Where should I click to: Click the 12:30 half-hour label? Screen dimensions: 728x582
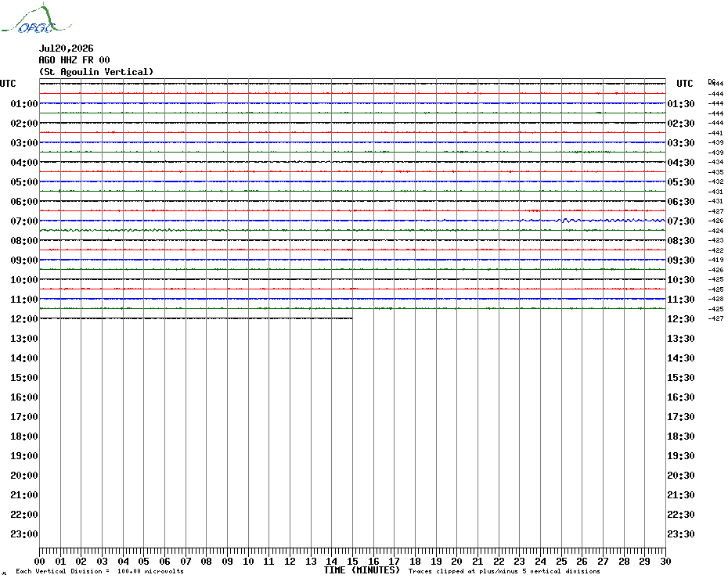click(x=681, y=319)
